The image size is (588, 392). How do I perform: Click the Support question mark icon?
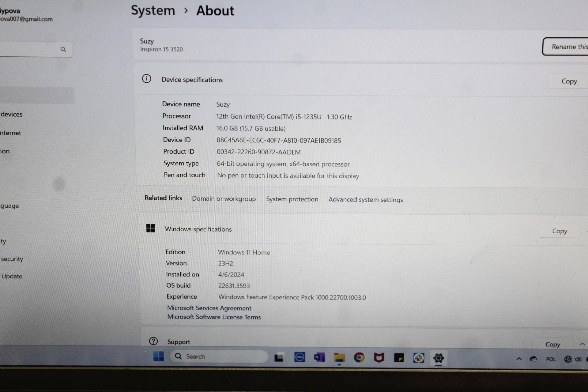153,341
